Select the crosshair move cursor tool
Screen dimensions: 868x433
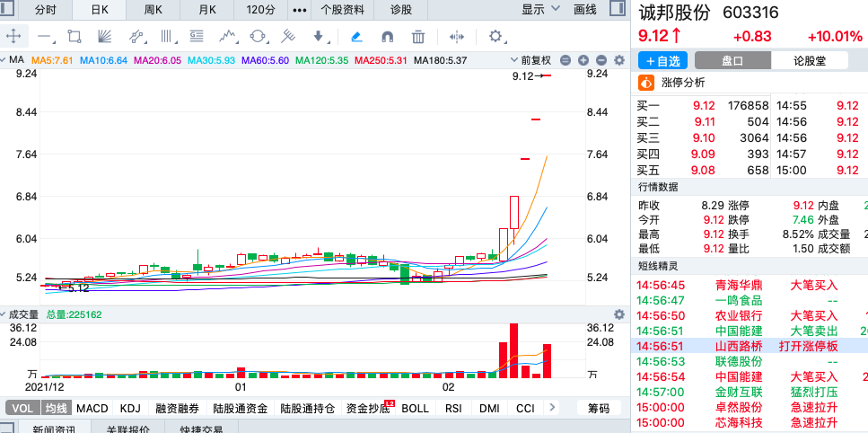point(13,37)
